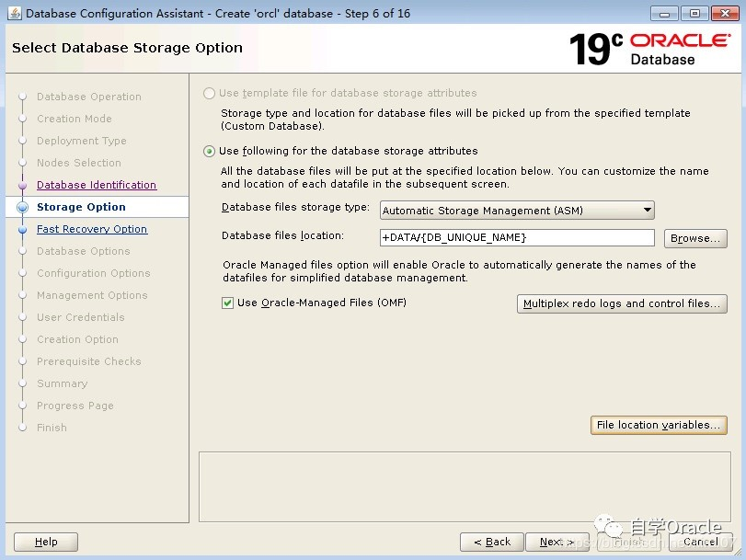Click the Fast Recovery Option step marker dot
Viewport: 746px width, 560px height.
[x=24, y=229]
